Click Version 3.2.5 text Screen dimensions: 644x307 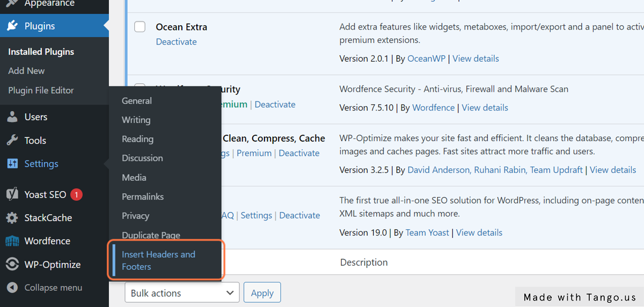click(x=364, y=170)
